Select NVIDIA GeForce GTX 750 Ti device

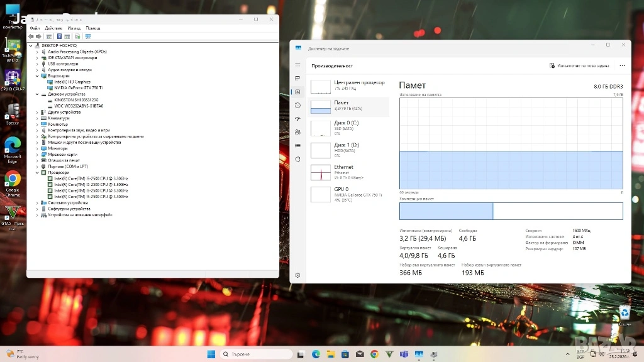click(78, 88)
